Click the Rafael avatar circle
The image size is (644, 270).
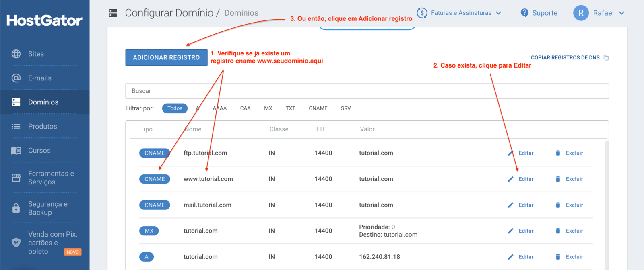(581, 13)
